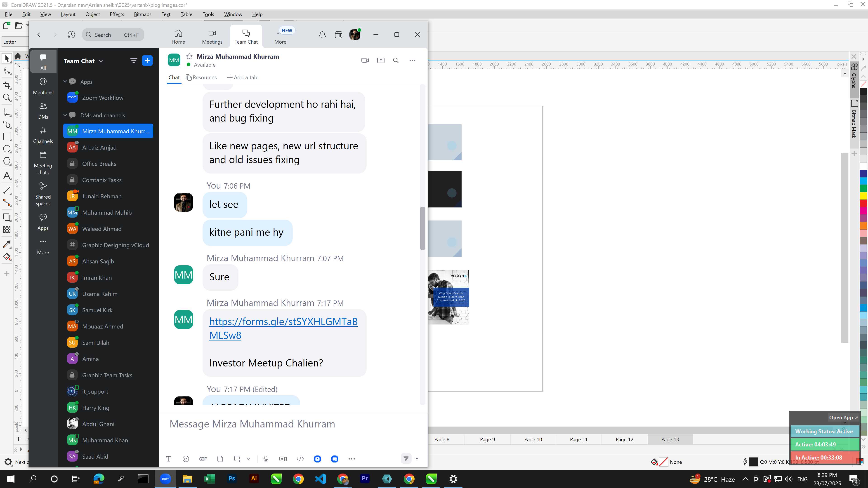The height and width of the screenshot is (488, 868).
Task: Toggle text formatting options in message toolbar
Action: click(x=168, y=459)
